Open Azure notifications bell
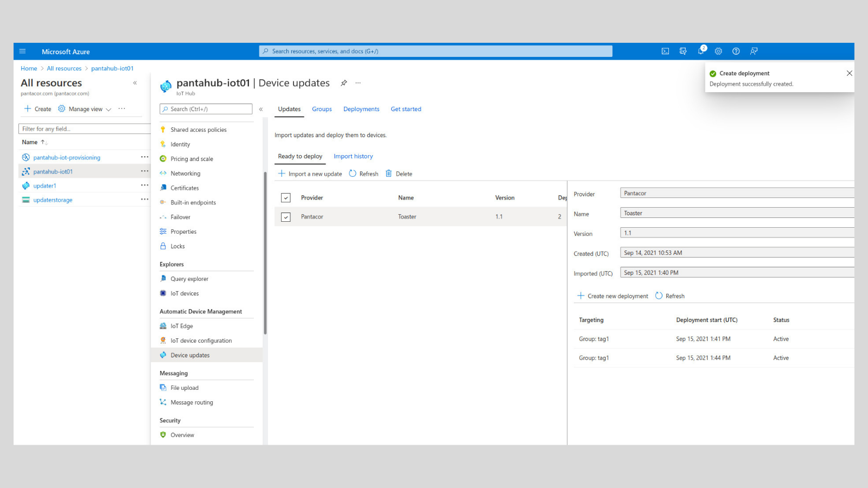The image size is (868, 488). click(x=700, y=51)
